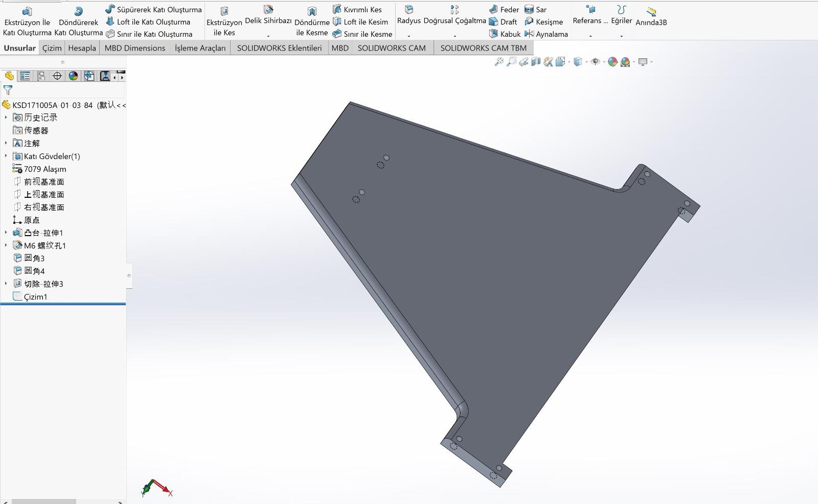Open dropdown under Referans
The height and width of the screenshot is (504, 818).
pos(590,36)
